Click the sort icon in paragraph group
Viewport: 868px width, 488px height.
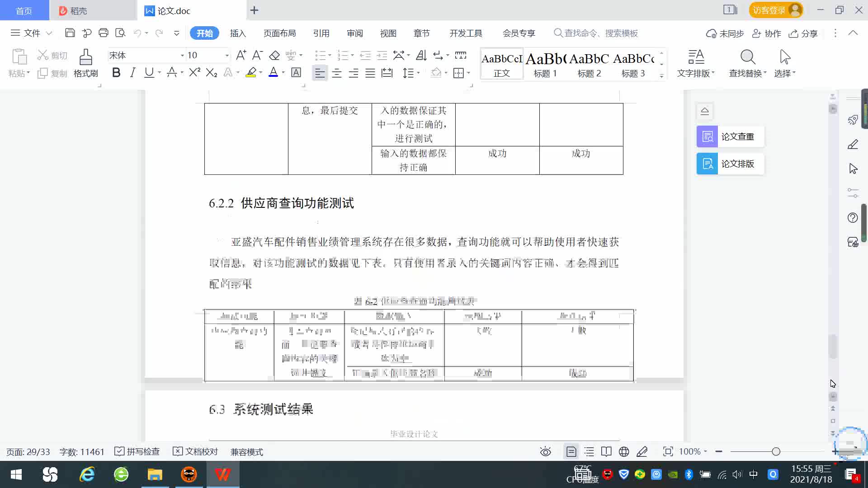(x=421, y=55)
